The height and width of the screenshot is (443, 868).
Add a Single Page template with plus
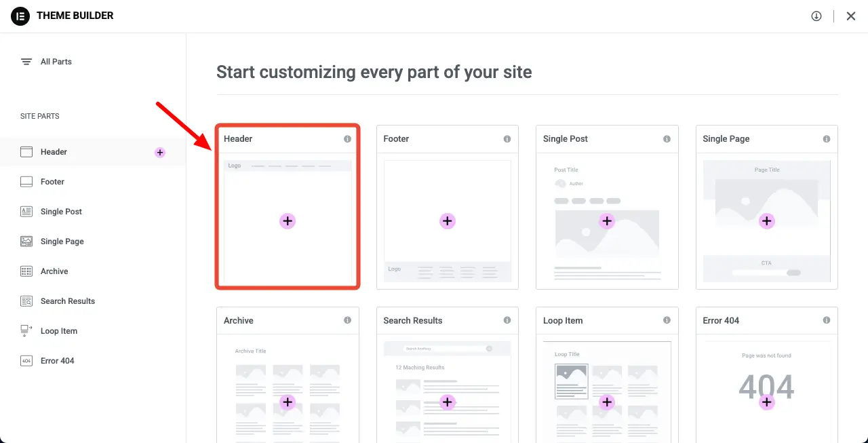click(766, 221)
